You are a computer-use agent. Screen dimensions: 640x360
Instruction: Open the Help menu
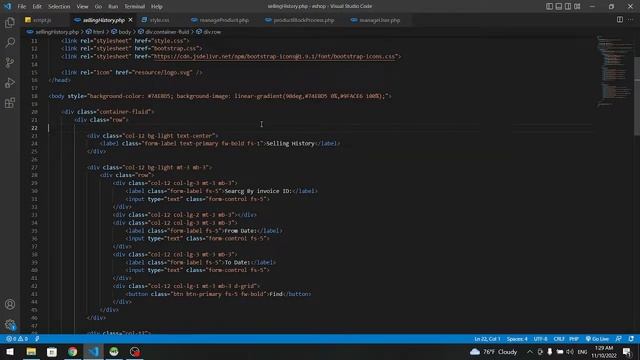tap(157, 7)
